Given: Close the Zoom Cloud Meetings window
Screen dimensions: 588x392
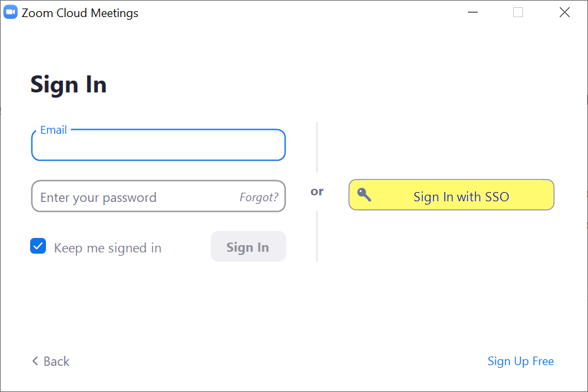Looking at the screenshot, I should pyautogui.click(x=564, y=12).
